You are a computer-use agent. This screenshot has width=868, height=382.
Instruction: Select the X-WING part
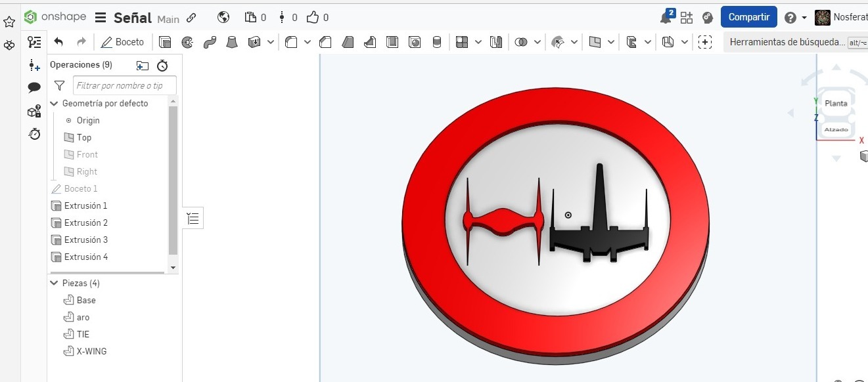coord(91,352)
